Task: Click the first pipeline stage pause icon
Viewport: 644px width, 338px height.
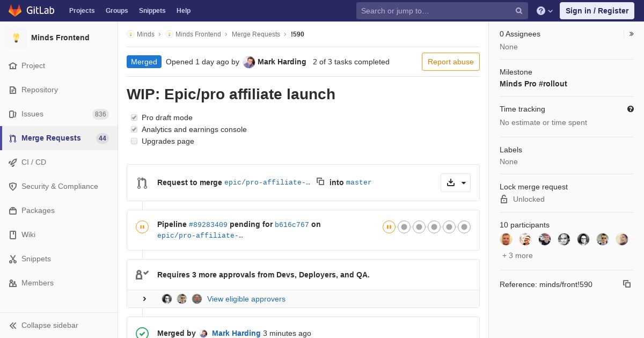Action: pos(389,227)
